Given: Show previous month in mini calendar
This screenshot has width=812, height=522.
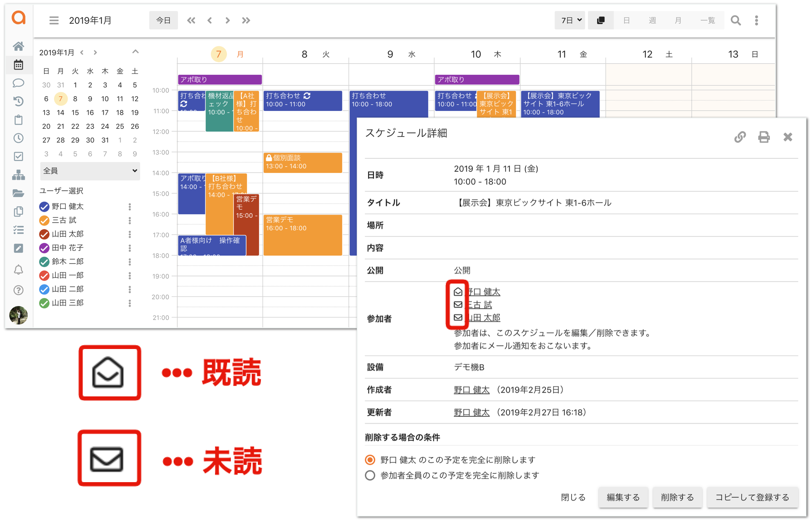Looking at the screenshot, I should tap(82, 52).
